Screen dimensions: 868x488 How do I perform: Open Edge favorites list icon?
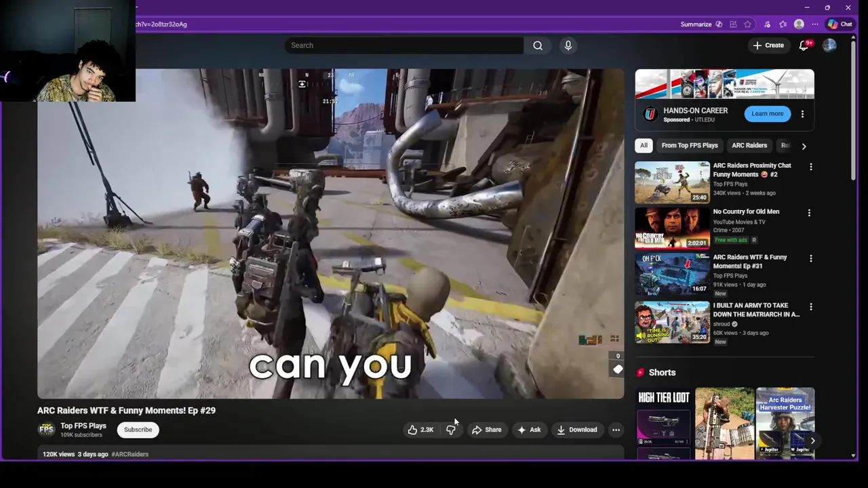(783, 24)
